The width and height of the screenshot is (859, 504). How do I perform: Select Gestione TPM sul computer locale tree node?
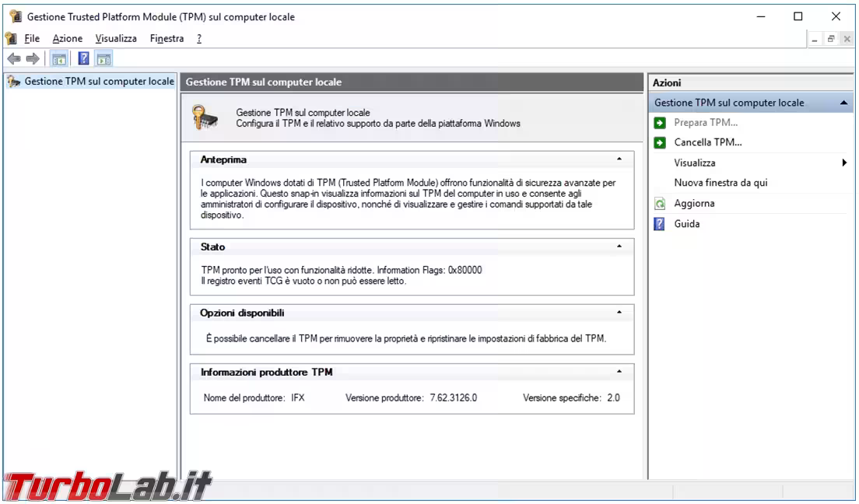pos(99,81)
